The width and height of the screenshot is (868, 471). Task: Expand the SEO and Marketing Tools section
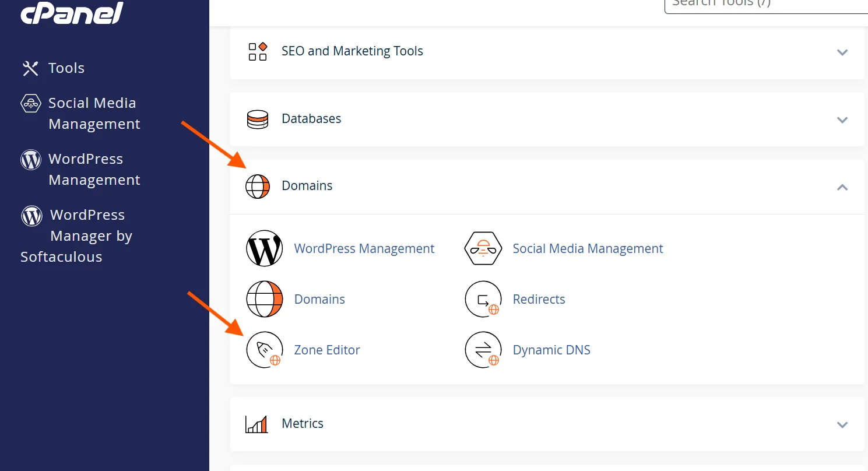[842, 52]
